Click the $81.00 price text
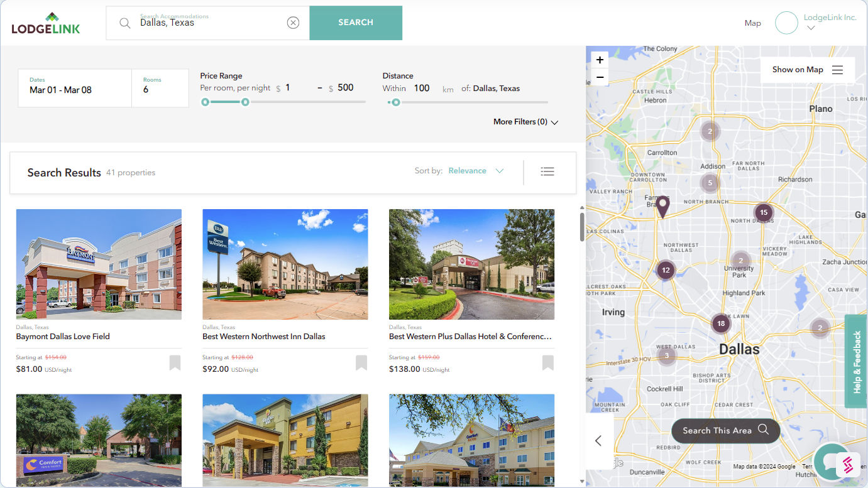The image size is (868, 488). pos(30,369)
